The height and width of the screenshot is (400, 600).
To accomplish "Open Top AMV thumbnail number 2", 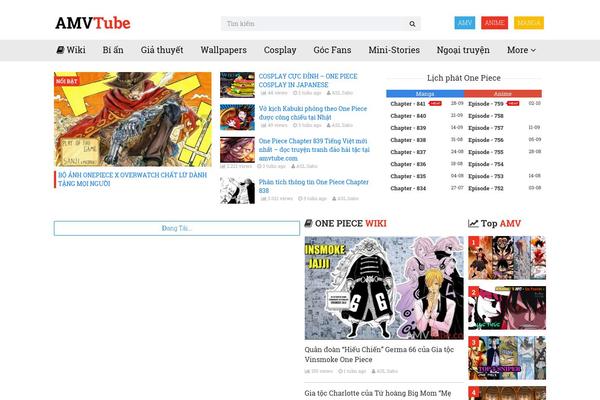I will 507,308.
